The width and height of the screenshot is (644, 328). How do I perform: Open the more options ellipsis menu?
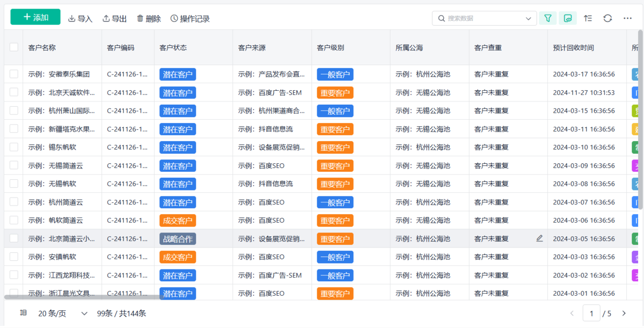tap(627, 18)
